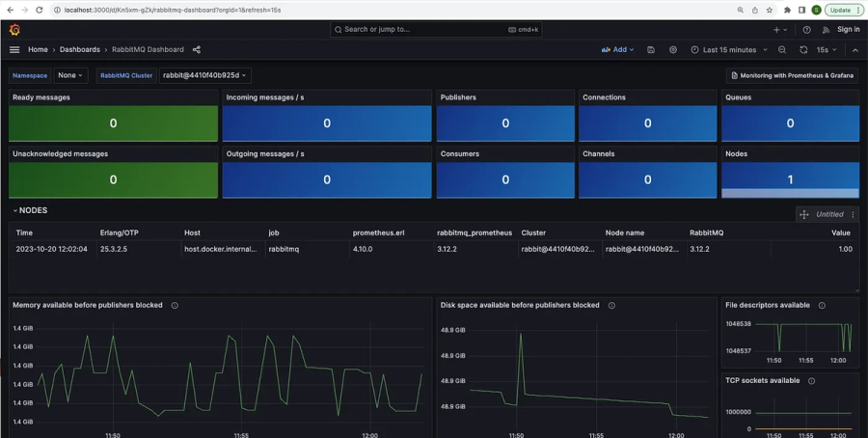Click the host.docker.internal table cell

tap(221, 249)
